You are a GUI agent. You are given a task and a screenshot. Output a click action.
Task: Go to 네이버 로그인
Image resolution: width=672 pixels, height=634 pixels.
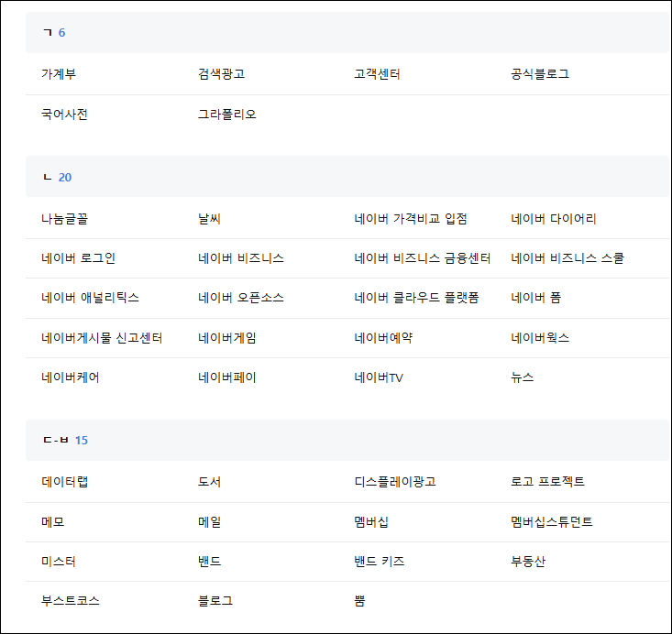tap(79, 258)
